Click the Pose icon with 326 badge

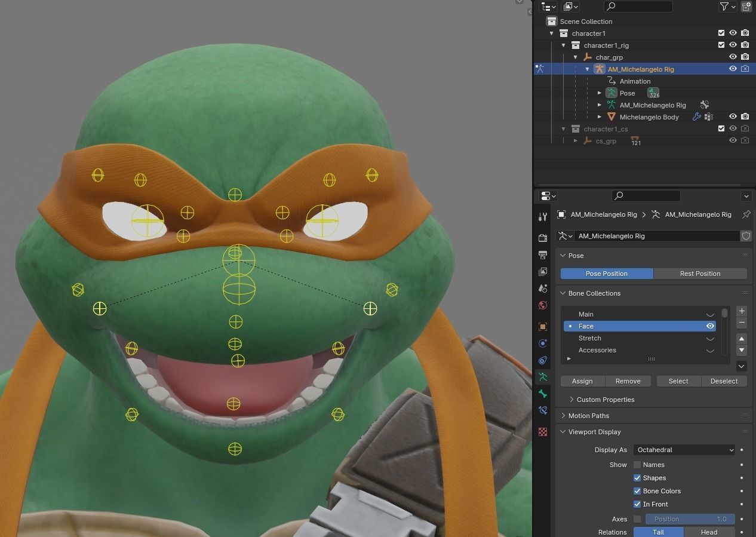(653, 93)
